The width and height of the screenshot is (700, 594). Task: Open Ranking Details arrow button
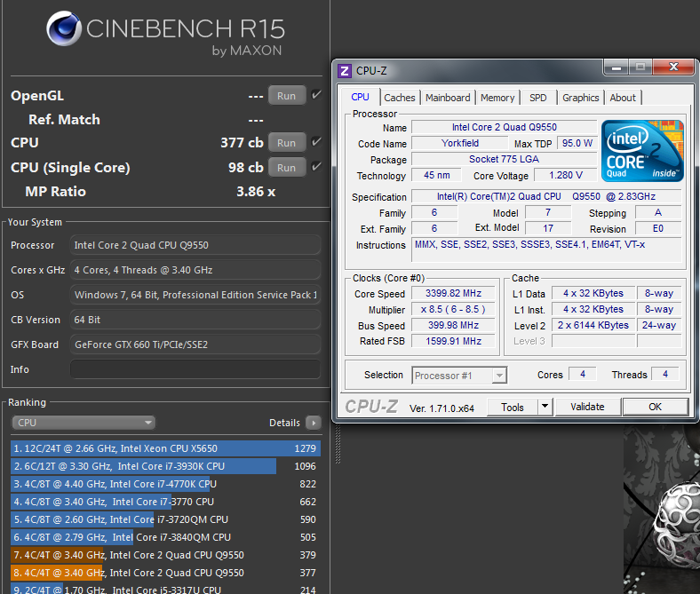(x=314, y=423)
